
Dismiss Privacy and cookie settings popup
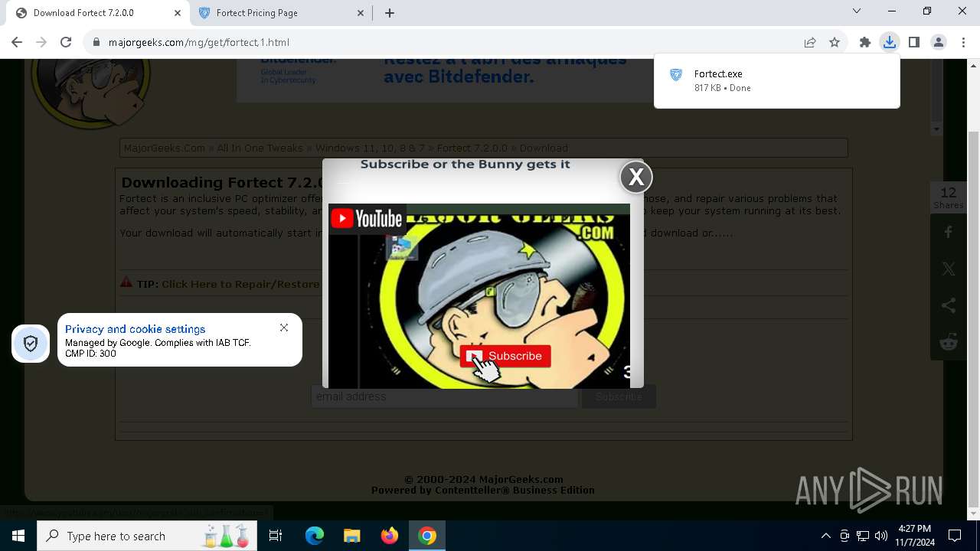(x=284, y=328)
